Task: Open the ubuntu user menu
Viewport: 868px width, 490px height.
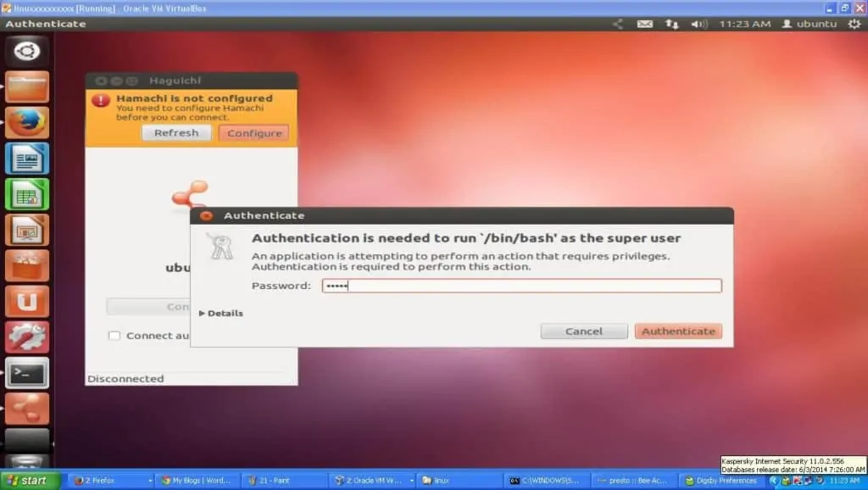Action: [810, 24]
